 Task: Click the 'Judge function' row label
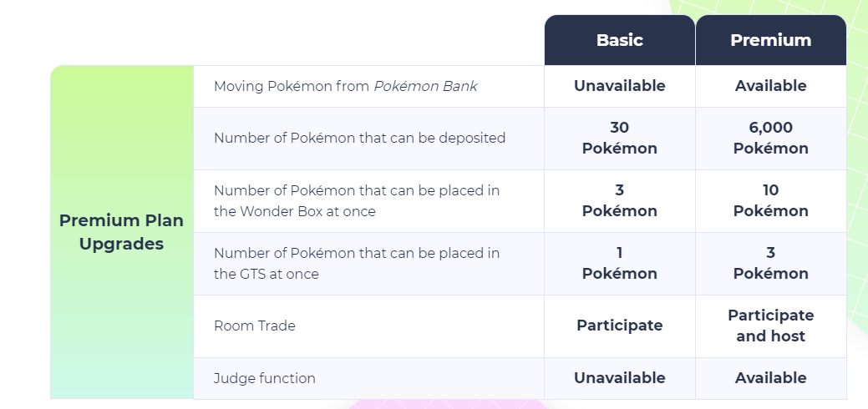coord(265,379)
